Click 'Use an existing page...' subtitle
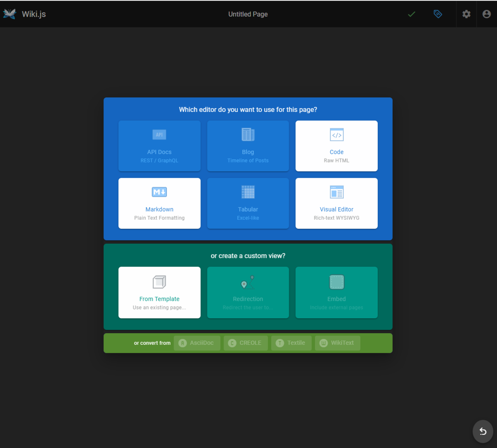 pos(159,308)
